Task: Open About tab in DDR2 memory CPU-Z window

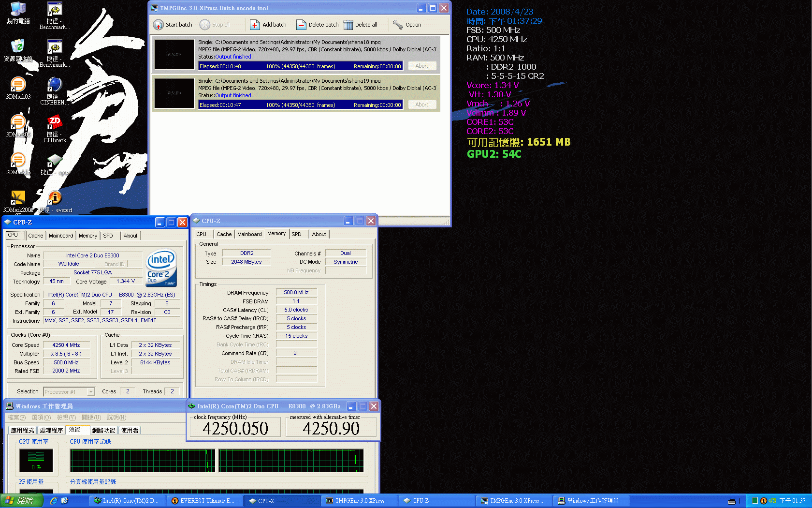Action: (319, 234)
